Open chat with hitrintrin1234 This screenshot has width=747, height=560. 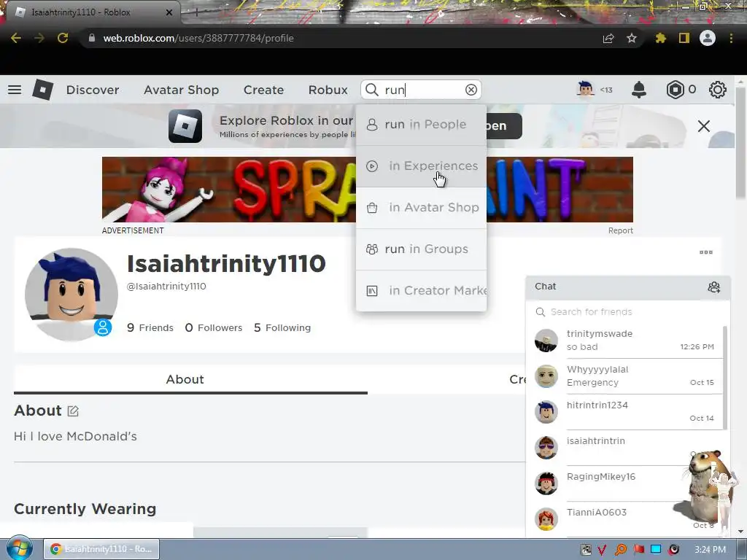point(624,412)
